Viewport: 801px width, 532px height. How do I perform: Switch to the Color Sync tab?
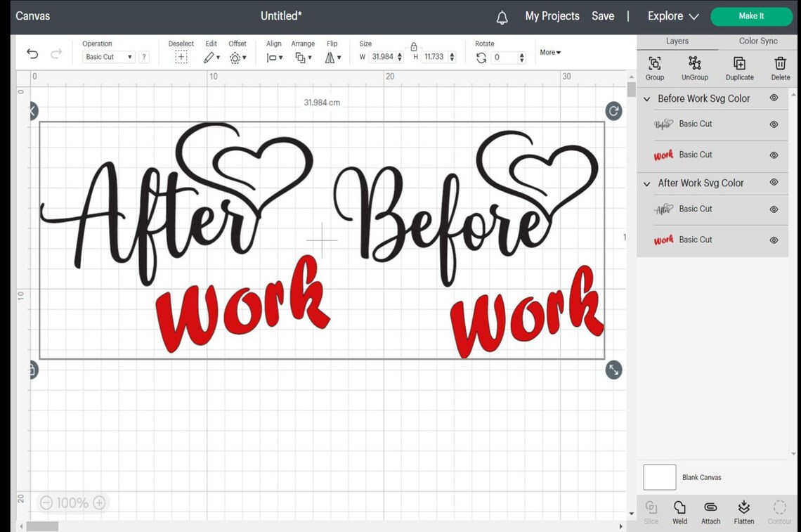pyautogui.click(x=757, y=41)
